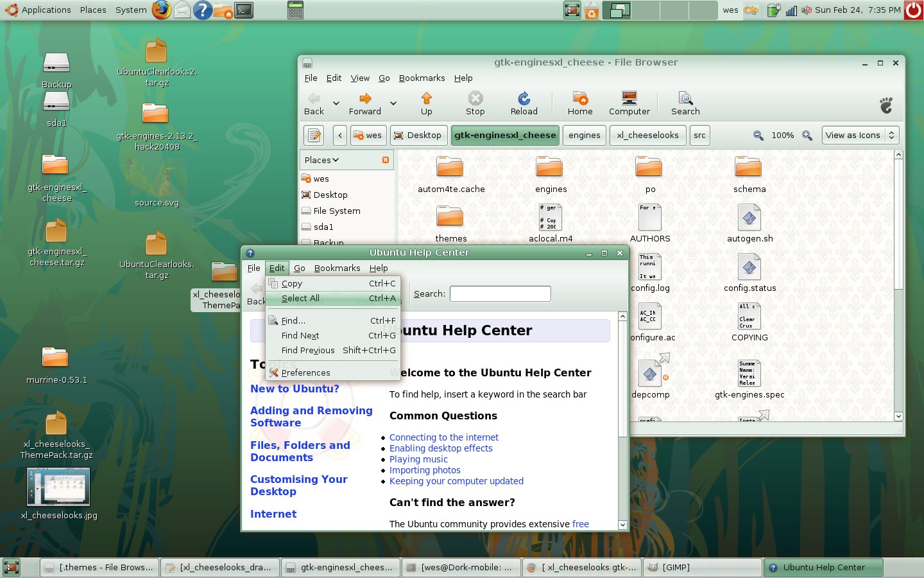Choose Find Next in Edit menu

tap(333, 335)
